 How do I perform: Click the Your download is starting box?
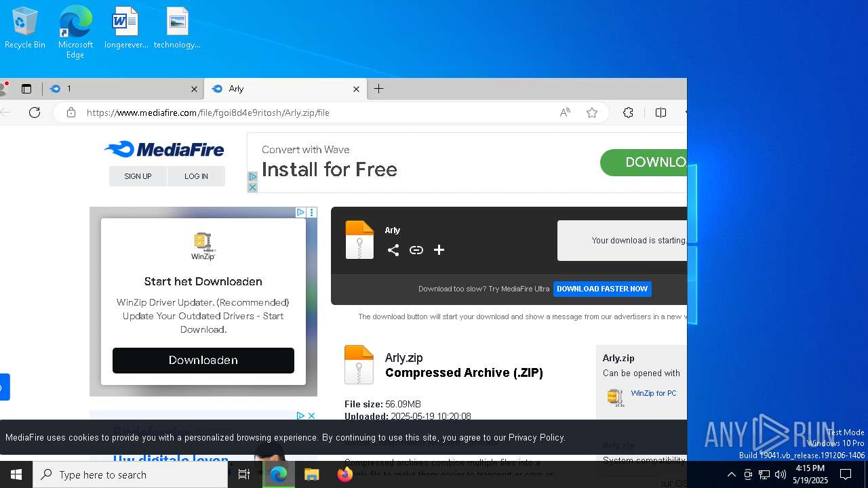click(622, 241)
